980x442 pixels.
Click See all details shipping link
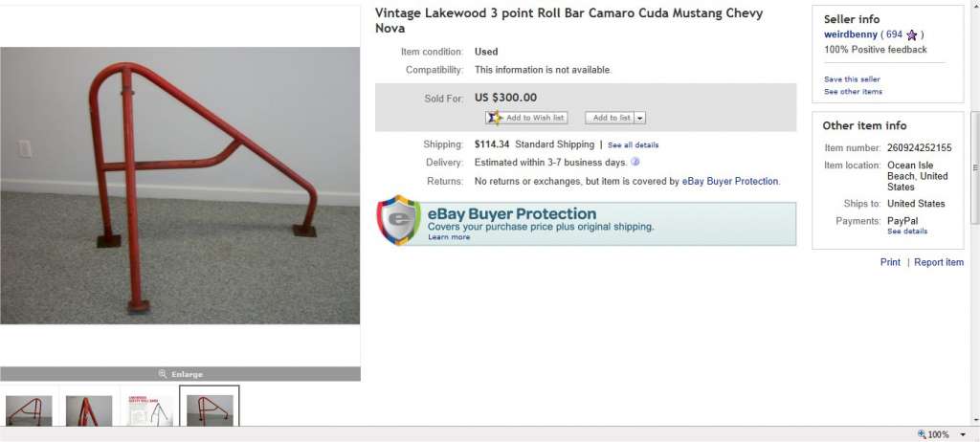coord(634,145)
